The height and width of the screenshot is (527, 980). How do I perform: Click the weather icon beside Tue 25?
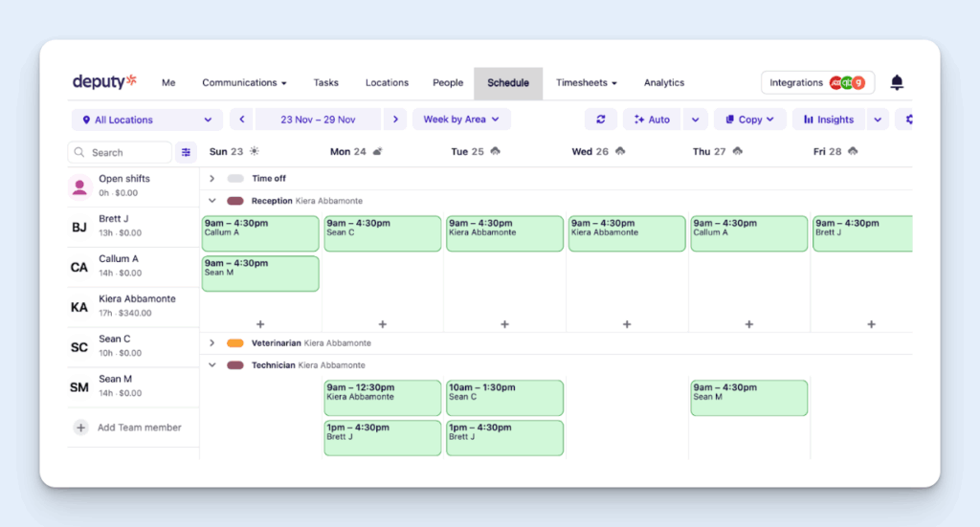point(496,151)
